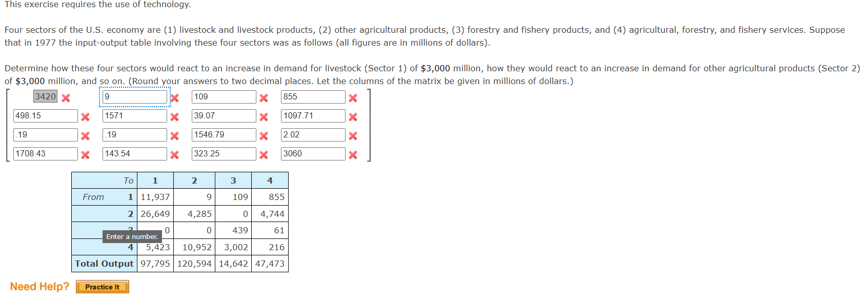Click the red X beside 855
The image size is (868, 301).
tap(352, 97)
